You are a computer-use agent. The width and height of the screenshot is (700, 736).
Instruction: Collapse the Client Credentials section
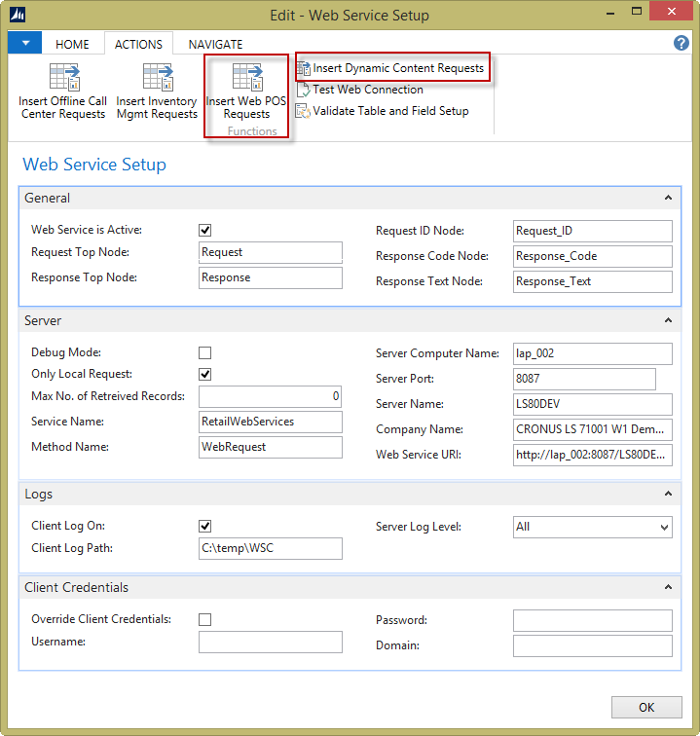coord(668,587)
